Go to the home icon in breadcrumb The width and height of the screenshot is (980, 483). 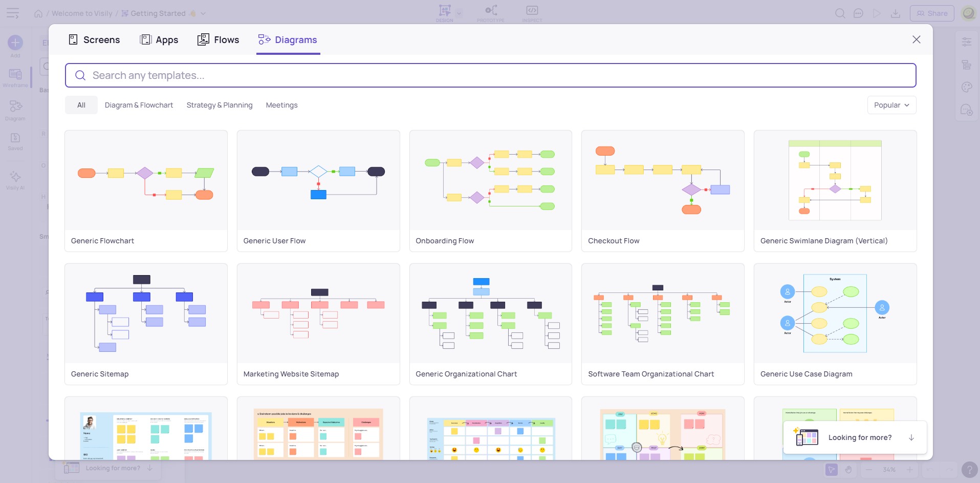click(x=38, y=13)
